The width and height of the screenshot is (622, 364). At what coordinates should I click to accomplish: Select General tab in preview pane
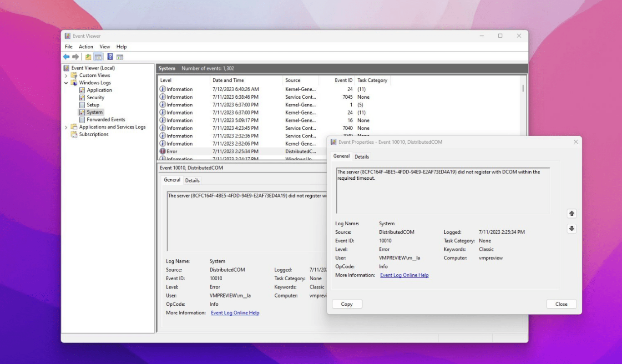pyautogui.click(x=172, y=180)
